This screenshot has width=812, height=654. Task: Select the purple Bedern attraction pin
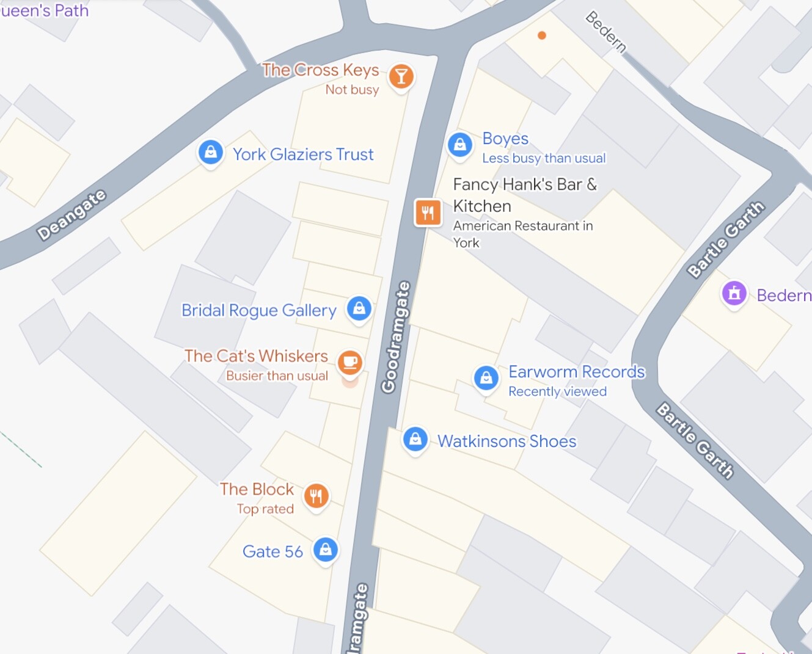(734, 294)
